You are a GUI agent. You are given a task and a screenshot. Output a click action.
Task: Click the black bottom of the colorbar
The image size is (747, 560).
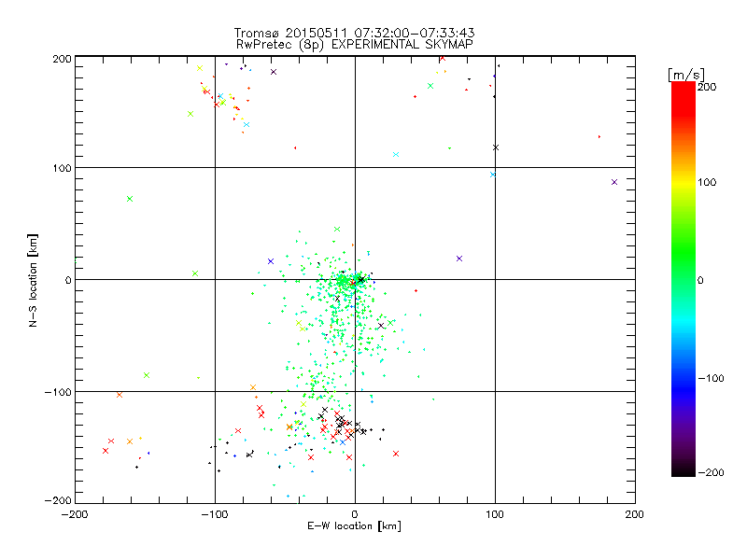pyautogui.click(x=684, y=469)
